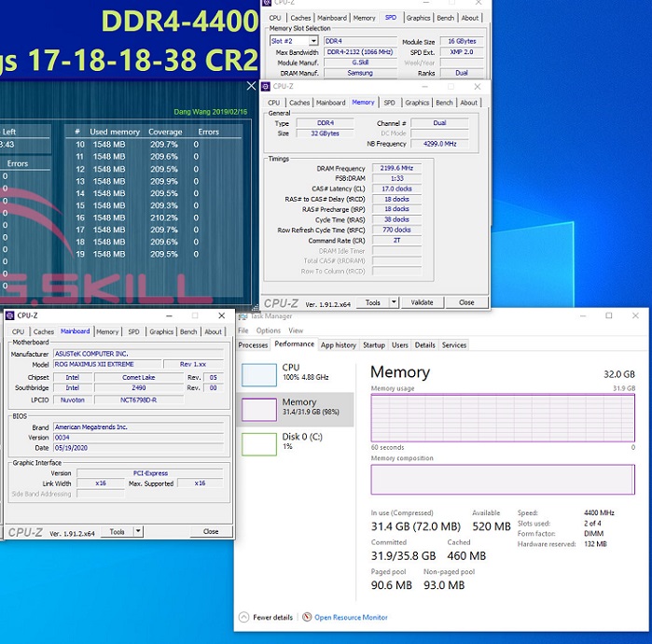The image size is (652, 644).
Task: Minimize the Task Manager window
Action: (x=583, y=315)
